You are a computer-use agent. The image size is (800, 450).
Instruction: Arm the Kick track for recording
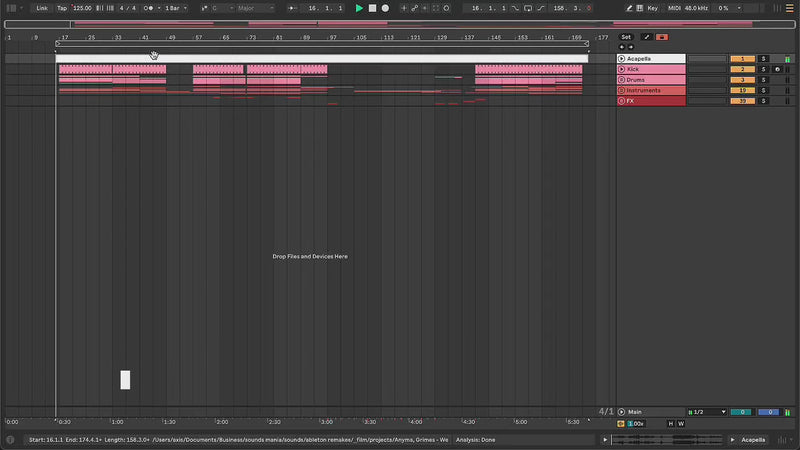777,69
